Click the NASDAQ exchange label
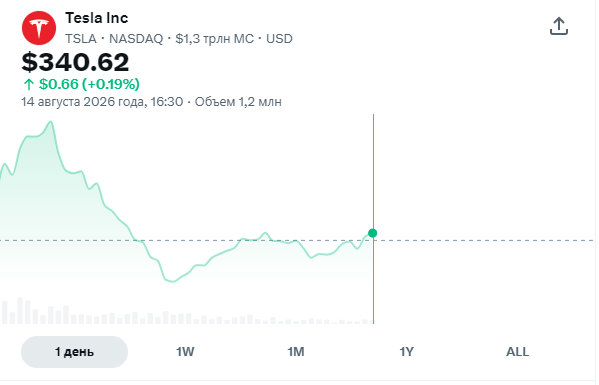Viewport: 599px width, 385px height. click(137, 39)
